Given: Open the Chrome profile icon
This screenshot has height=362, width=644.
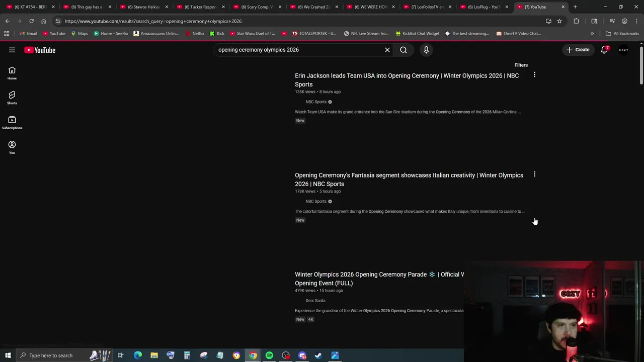Looking at the screenshot, I should pyautogui.click(x=624, y=21).
